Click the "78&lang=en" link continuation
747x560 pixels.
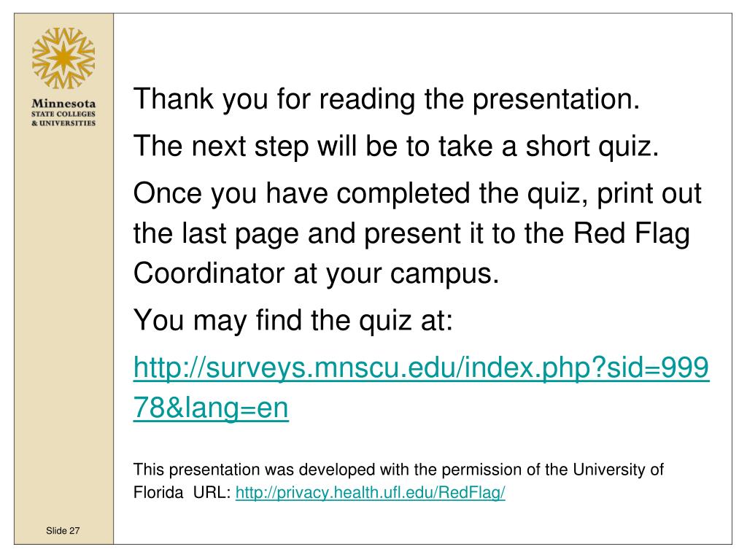click(211, 408)
